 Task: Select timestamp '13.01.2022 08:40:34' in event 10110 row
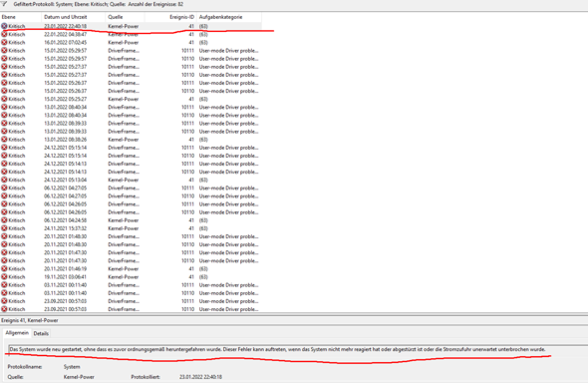[x=65, y=115]
